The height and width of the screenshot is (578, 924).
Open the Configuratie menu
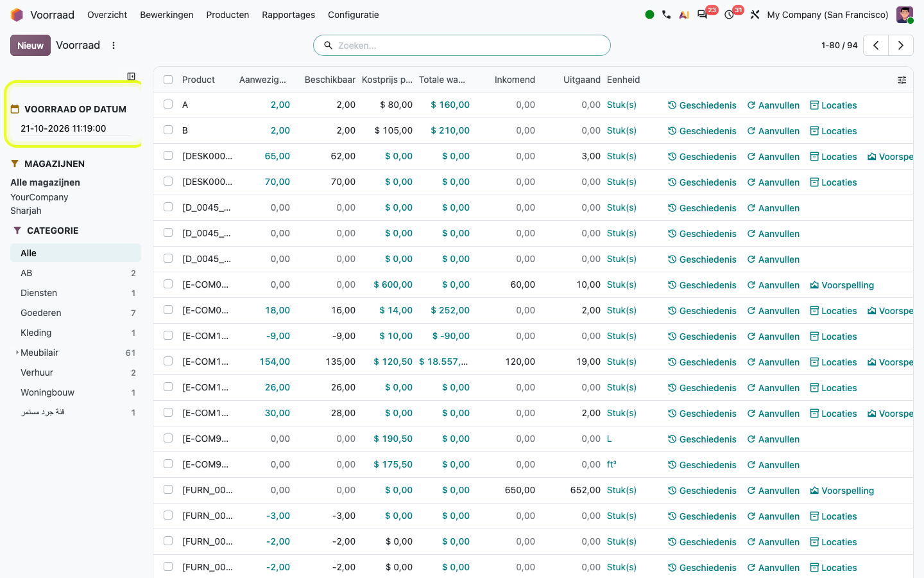coord(354,15)
